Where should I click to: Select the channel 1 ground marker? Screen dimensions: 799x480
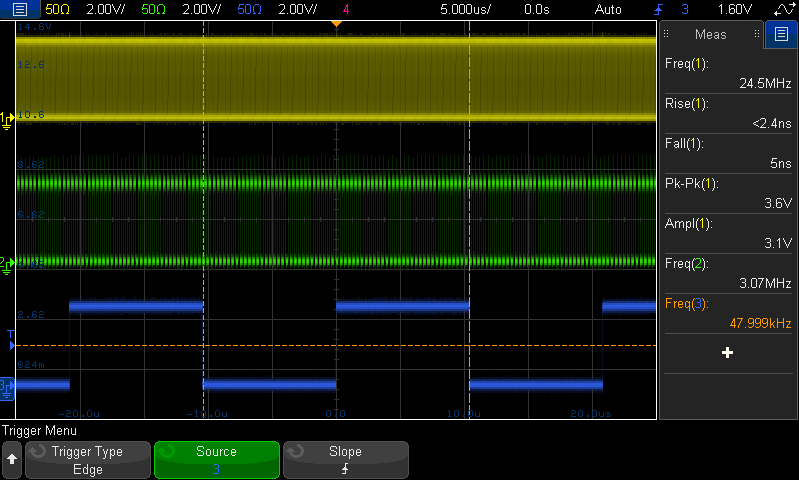click(x=7, y=120)
